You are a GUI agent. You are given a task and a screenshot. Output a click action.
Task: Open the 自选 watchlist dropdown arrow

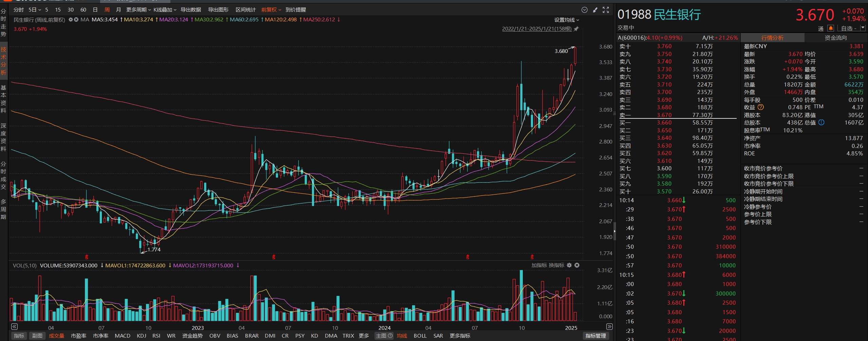(x=863, y=28)
